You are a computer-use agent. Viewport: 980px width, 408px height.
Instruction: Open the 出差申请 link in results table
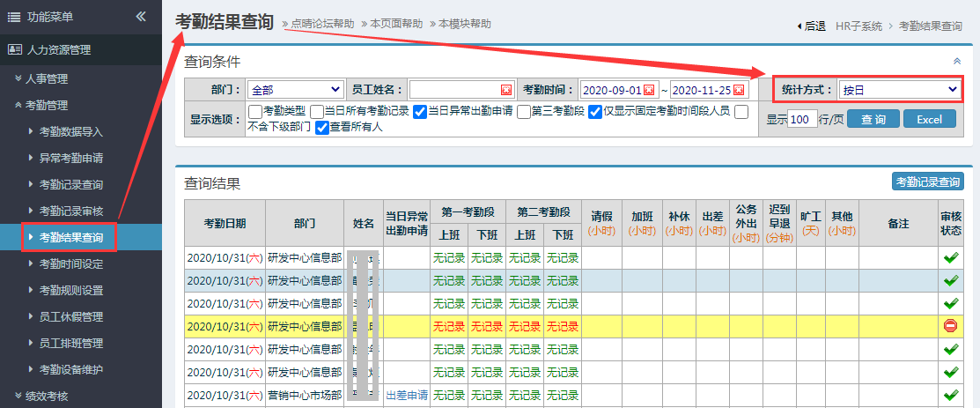tap(407, 395)
